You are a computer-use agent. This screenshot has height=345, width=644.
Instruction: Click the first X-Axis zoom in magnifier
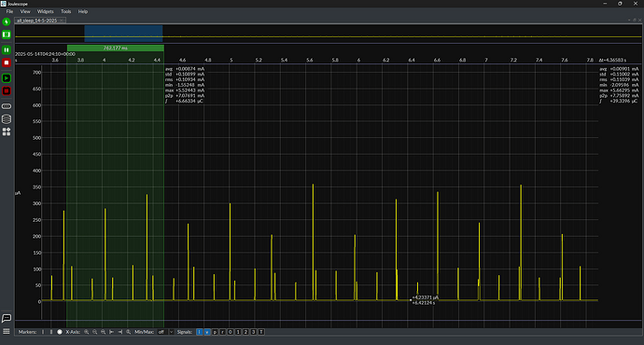coord(86,332)
